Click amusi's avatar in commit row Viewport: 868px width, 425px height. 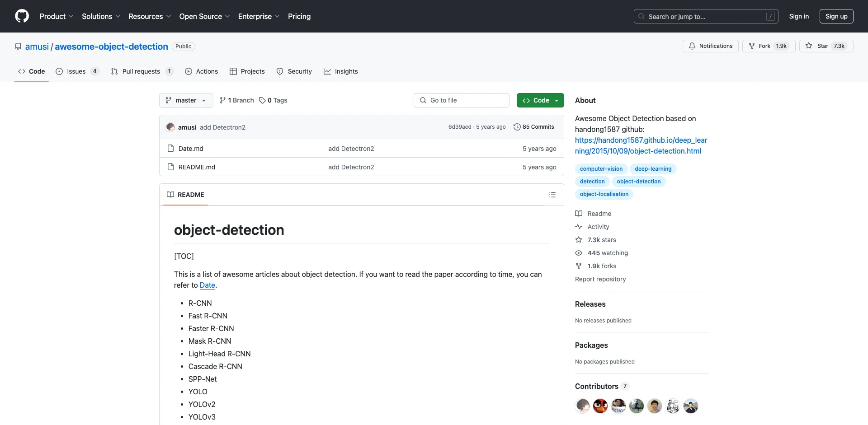[x=170, y=127]
